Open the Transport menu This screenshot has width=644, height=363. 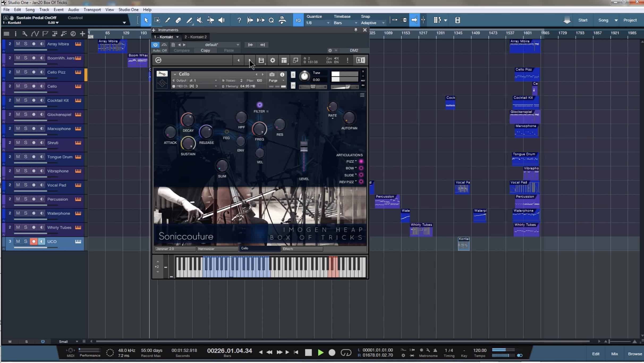(x=92, y=10)
